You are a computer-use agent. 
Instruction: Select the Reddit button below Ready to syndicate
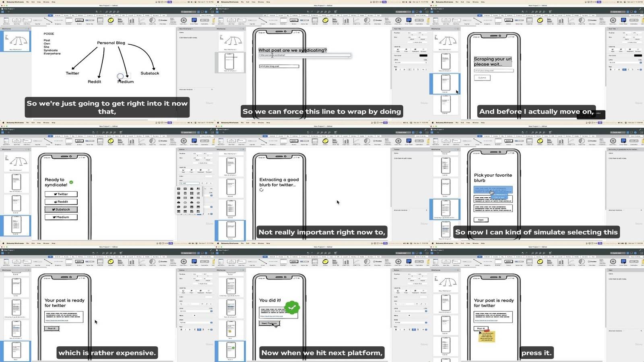point(61,202)
